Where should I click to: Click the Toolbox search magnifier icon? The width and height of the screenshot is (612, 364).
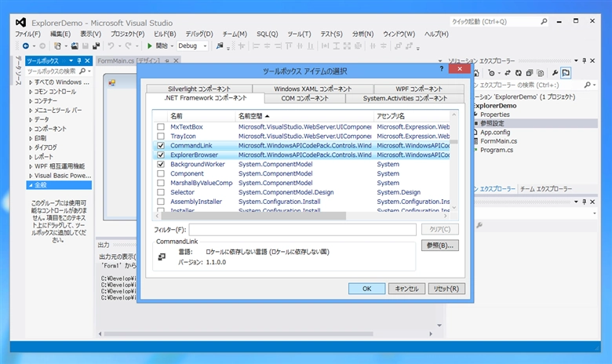(82, 71)
